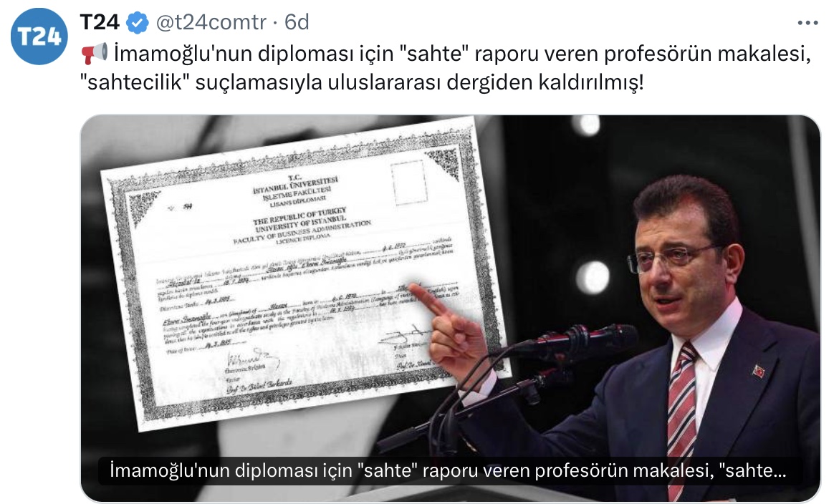Open the article card caption overlay

tap(449, 470)
